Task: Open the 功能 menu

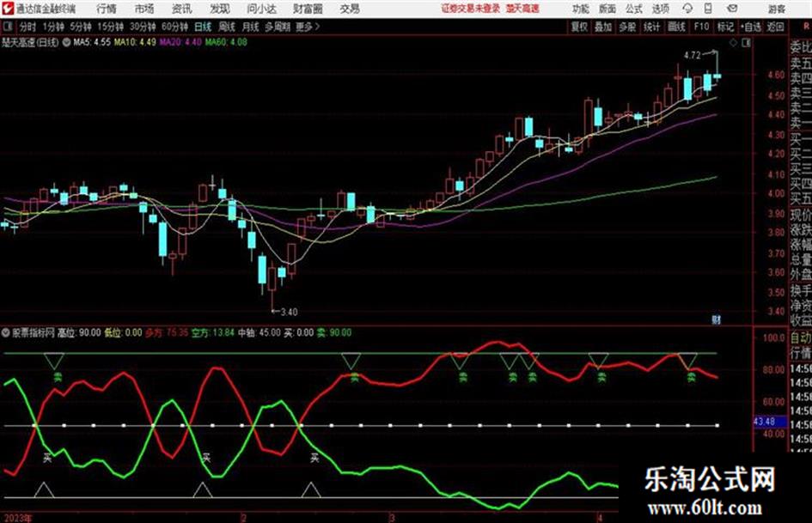Action: coord(581,9)
